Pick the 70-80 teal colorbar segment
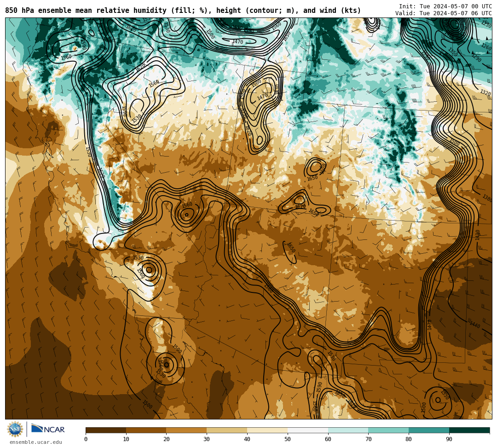This screenshot has height=448, width=497. [388, 430]
